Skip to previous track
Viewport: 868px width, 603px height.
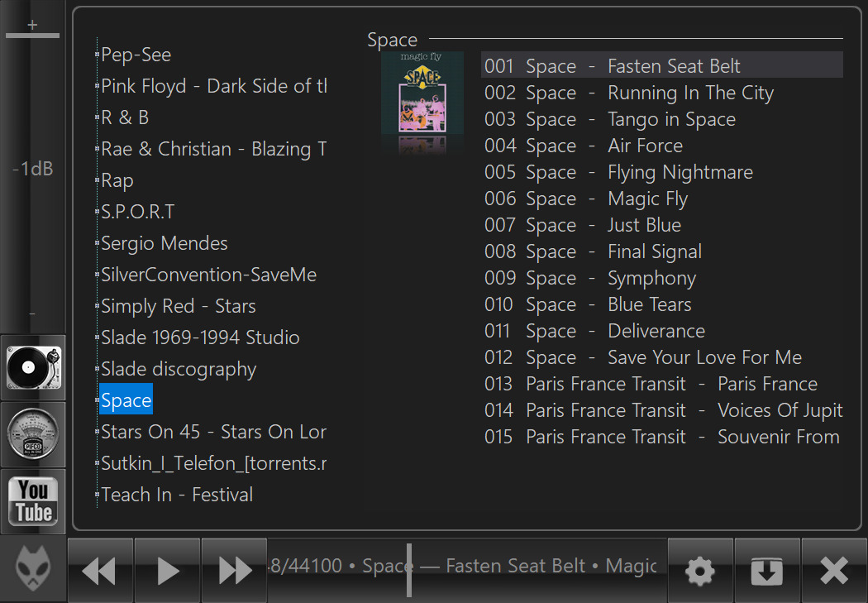[x=100, y=571]
